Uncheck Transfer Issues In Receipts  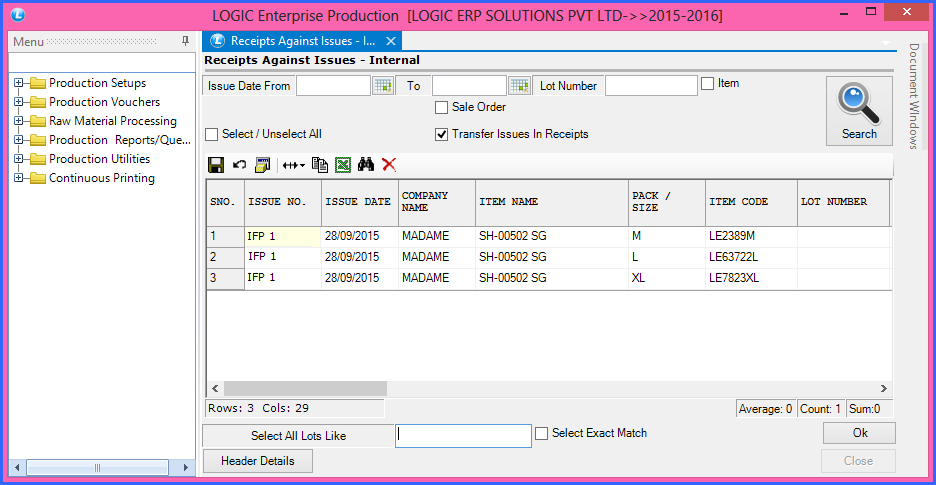tap(441, 134)
